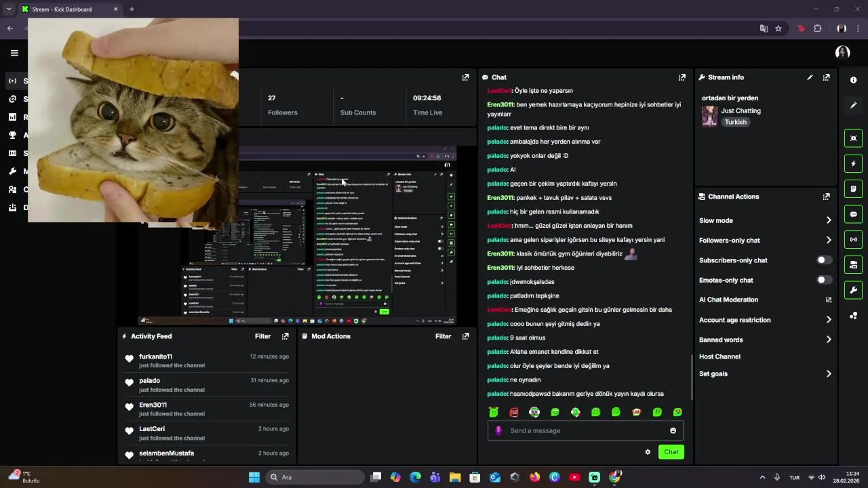Select furkanito11 follow entry in Activity Feed
868x488 pixels.
(x=207, y=361)
